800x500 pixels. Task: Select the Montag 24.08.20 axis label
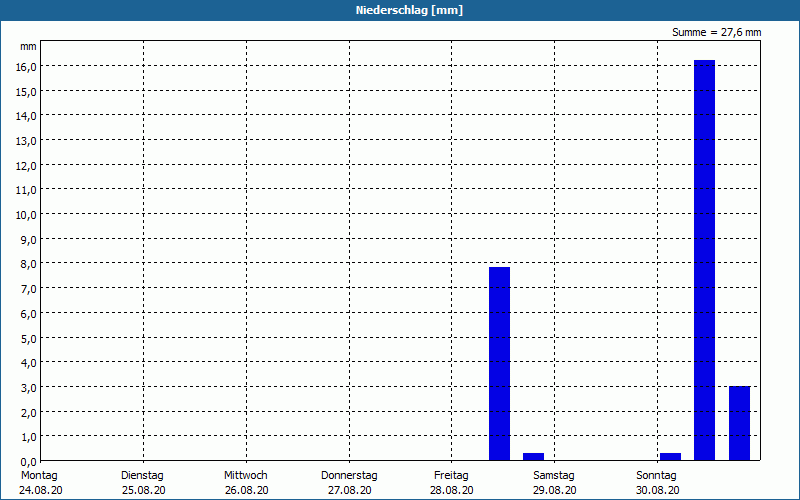pyautogui.click(x=41, y=483)
